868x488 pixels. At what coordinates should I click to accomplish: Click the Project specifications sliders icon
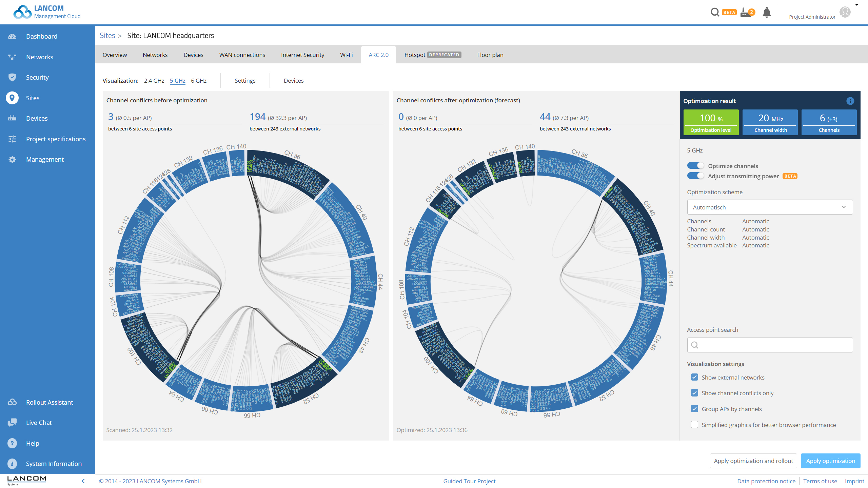(x=12, y=139)
